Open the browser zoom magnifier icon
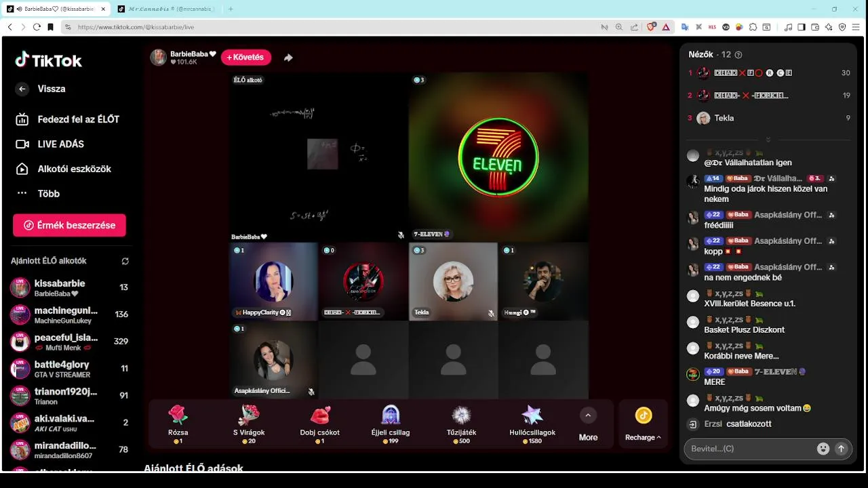The height and width of the screenshot is (488, 868). pyautogui.click(x=619, y=27)
